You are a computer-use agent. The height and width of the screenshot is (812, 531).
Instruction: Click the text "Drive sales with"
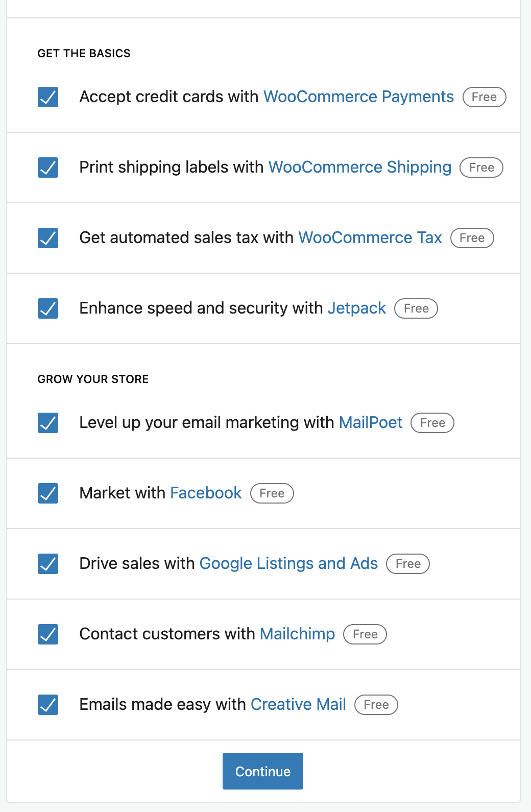point(137,563)
